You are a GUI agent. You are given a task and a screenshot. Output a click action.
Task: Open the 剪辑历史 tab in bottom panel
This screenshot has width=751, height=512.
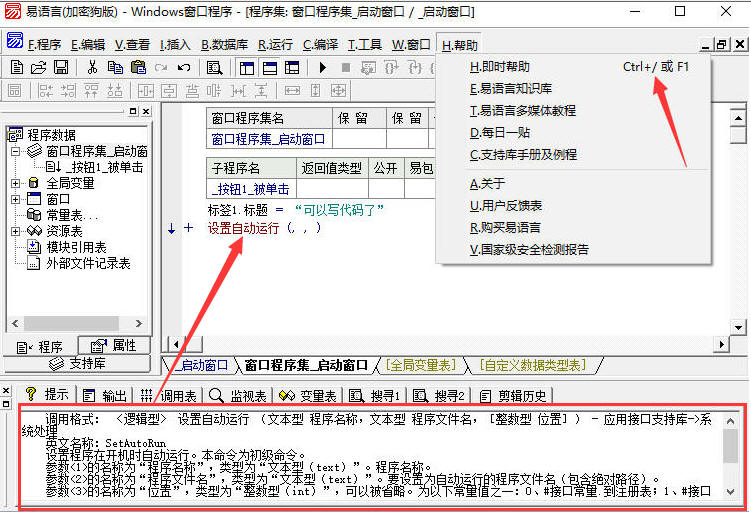tap(513, 396)
